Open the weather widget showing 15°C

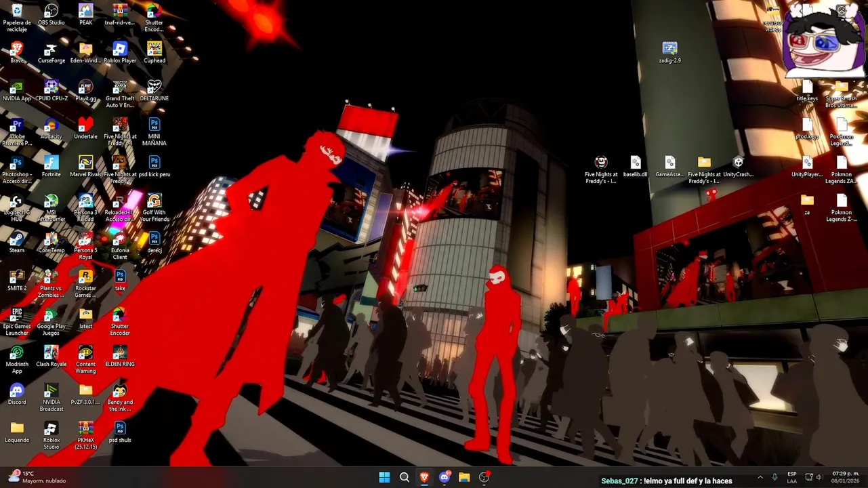38,477
